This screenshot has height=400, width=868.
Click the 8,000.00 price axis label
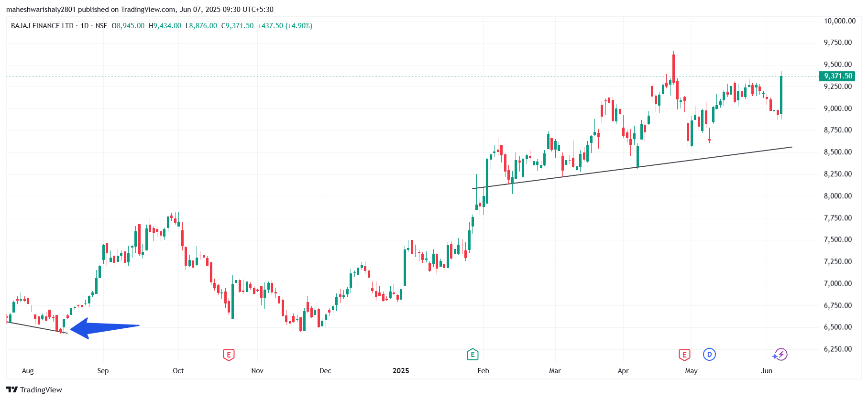(x=838, y=196)
